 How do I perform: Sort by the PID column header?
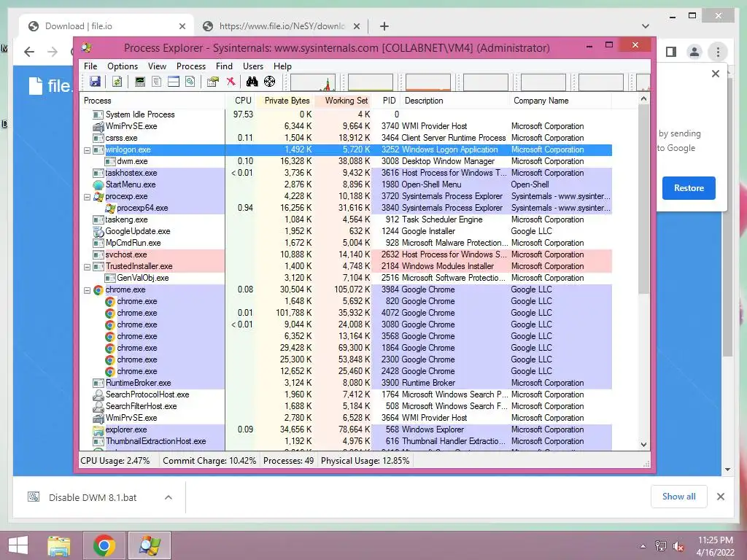[387, 101]
